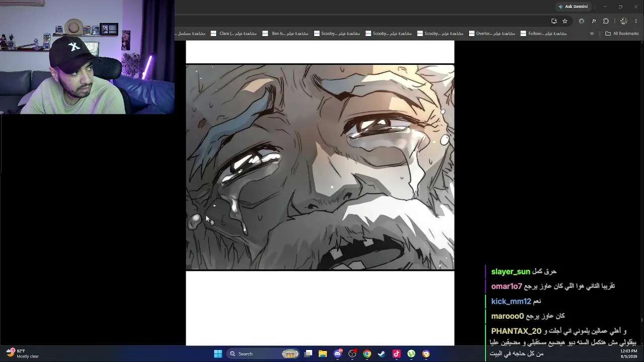Open the TikTok app on the taskbar
Image resolution: width=644 pixels, height=362 pixels.
point(396,354)
